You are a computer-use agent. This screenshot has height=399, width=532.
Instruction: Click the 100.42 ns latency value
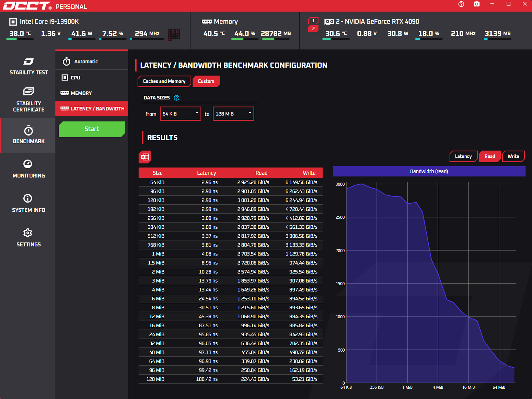[x=207, y=379]
